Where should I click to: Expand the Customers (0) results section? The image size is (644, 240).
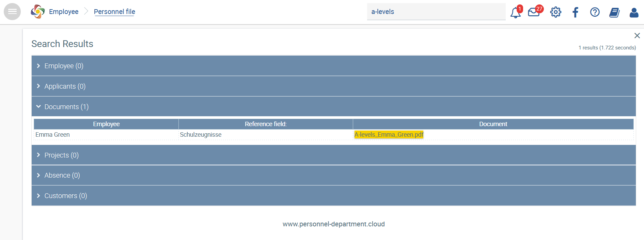333,196
